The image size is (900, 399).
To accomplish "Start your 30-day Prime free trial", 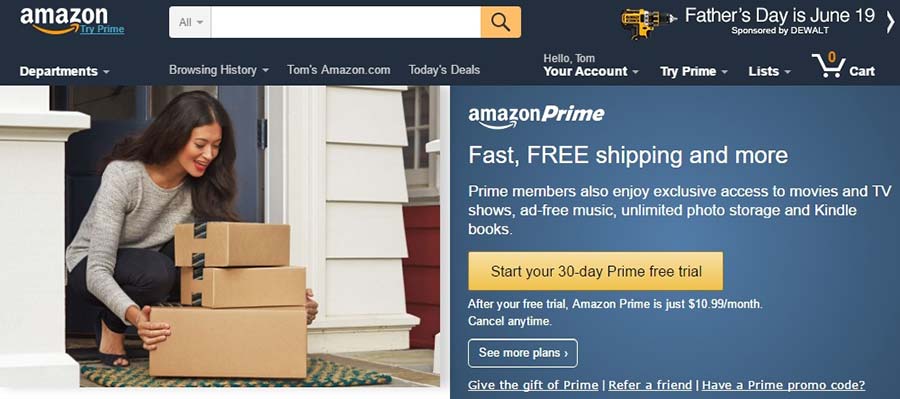I will tap(596, 271).
